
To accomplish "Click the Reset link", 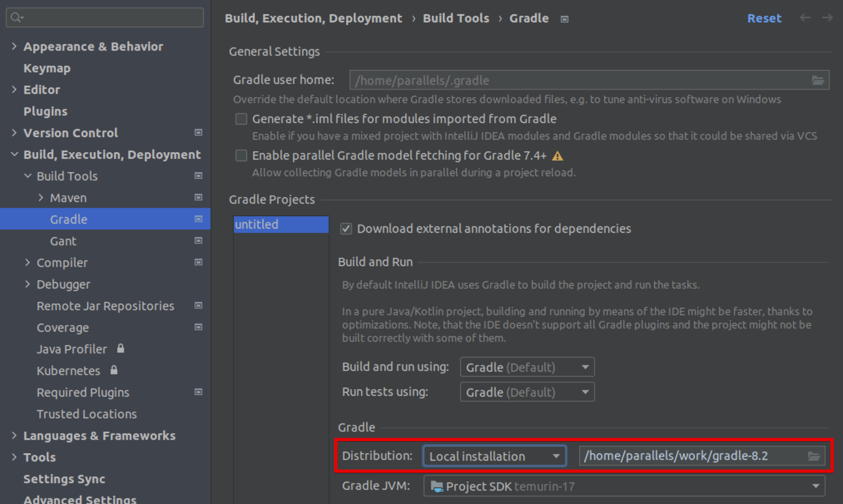I will tap(764, 18).
